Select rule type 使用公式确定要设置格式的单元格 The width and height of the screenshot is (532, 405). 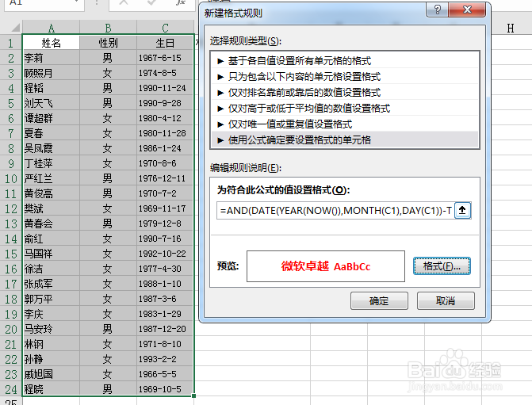click(x=345, y=139)
